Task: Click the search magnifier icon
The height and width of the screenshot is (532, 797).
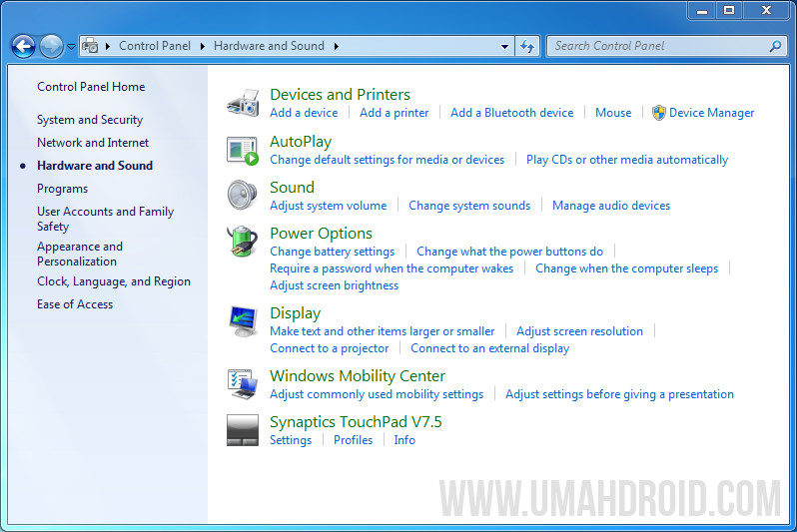Action: coord(775,46)
